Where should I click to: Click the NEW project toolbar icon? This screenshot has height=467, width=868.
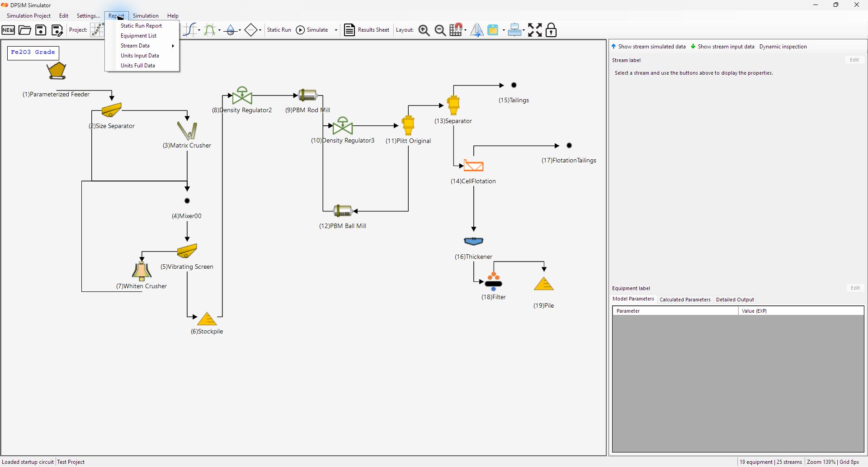8,30
